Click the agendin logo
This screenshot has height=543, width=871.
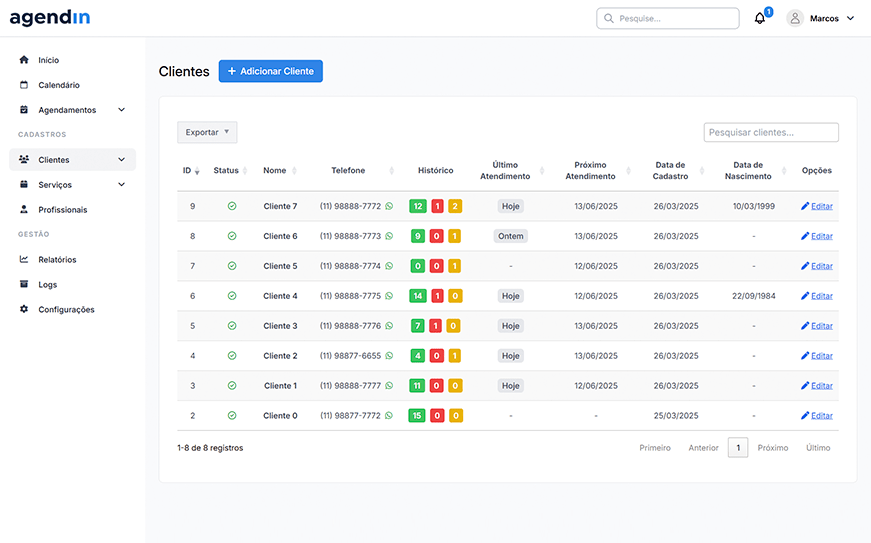pyautogui.click(x=50, y=18)
